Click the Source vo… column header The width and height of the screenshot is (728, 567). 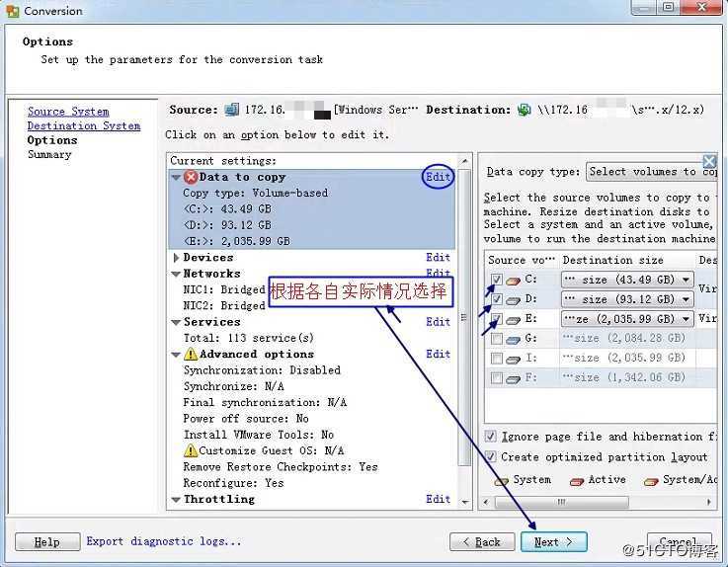(522, 260)
